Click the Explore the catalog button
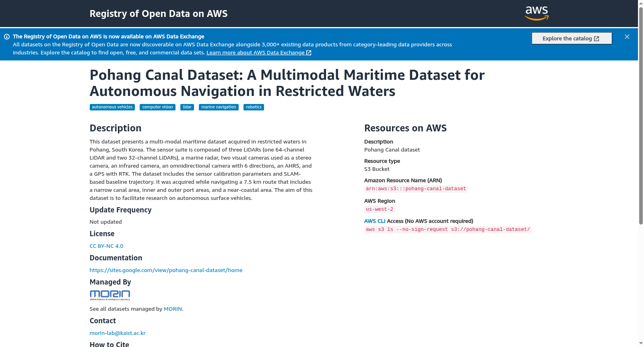 tap(572, 38)
